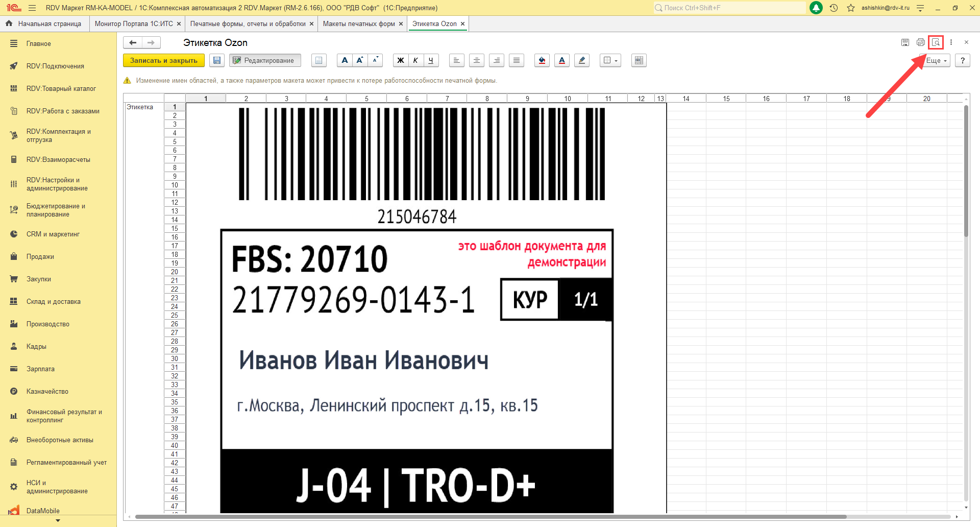This screenshot has height=527, width=980.
Task: Click the increase font size icon
Action: tap(360, 60)
